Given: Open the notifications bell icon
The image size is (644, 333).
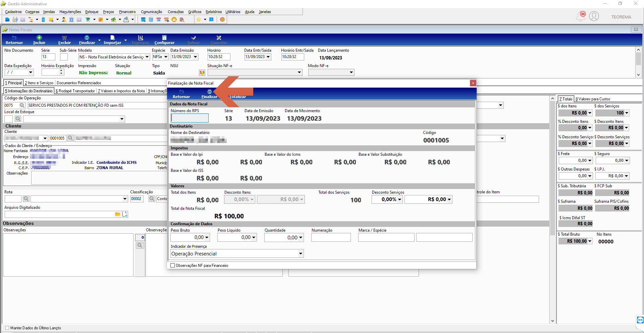Looking at the screenshot, I should tap(581, 16).
